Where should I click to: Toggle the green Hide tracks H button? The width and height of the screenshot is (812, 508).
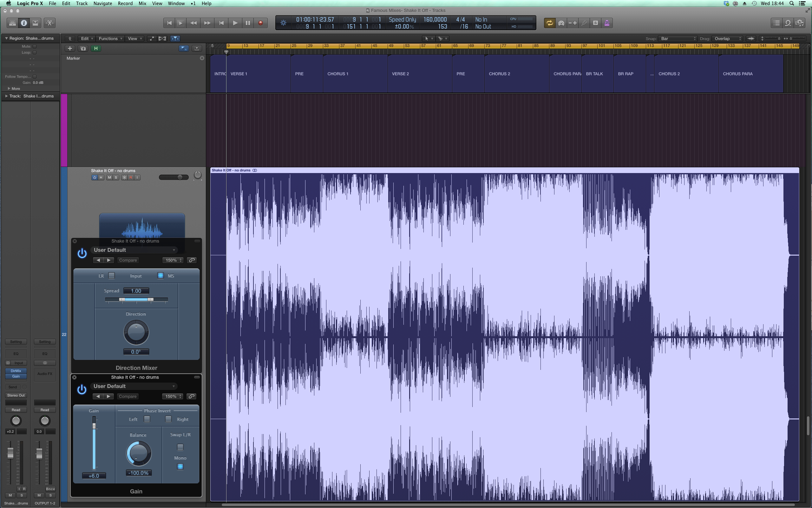point(96,48)
